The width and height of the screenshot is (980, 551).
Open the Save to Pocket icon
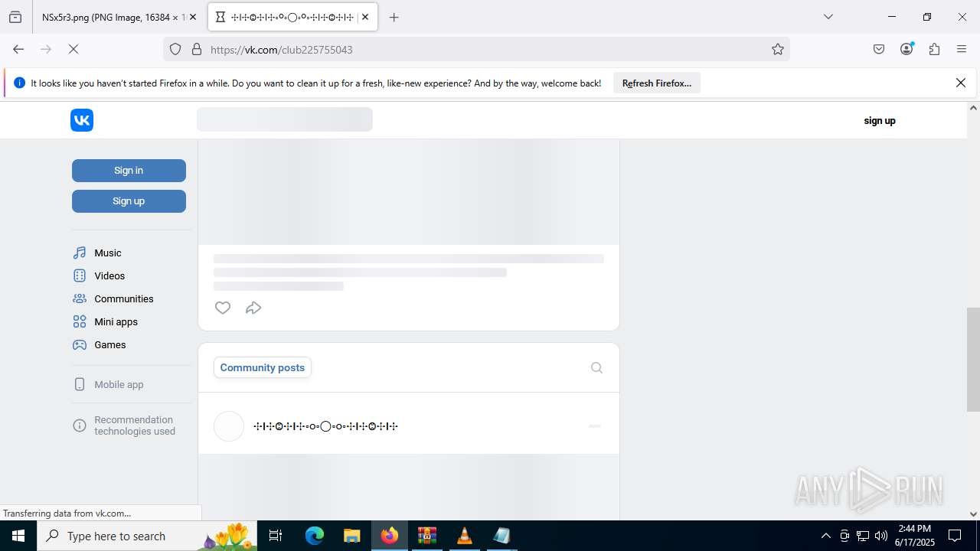click(879, 49)
